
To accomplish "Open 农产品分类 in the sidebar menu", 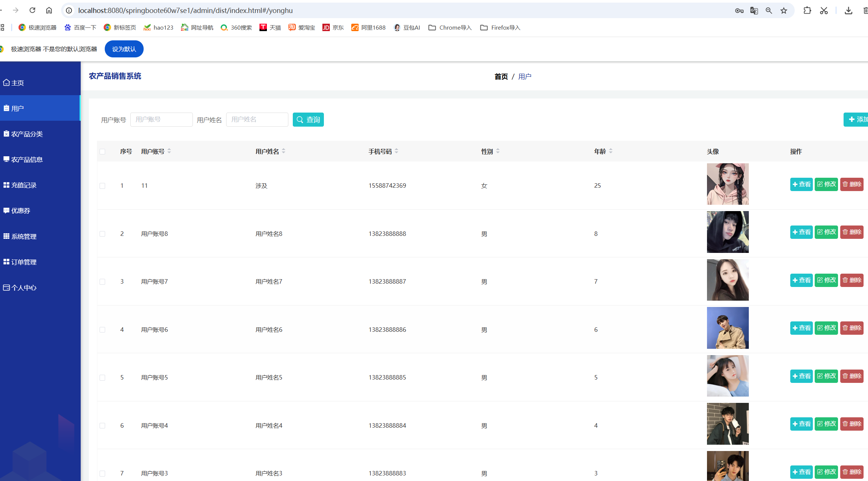I will [27, 134].
